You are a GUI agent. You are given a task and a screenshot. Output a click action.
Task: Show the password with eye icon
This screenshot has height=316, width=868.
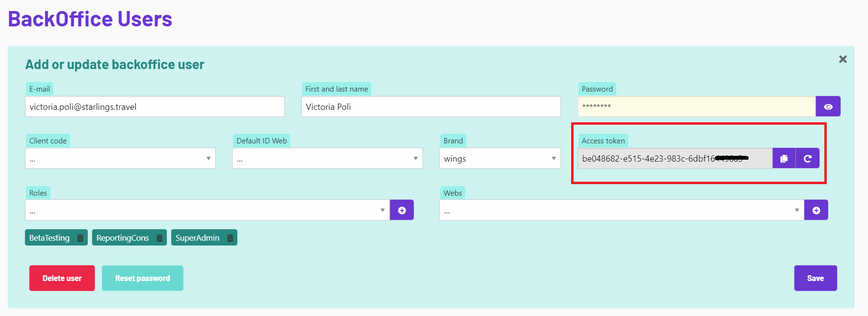(828, 106)
